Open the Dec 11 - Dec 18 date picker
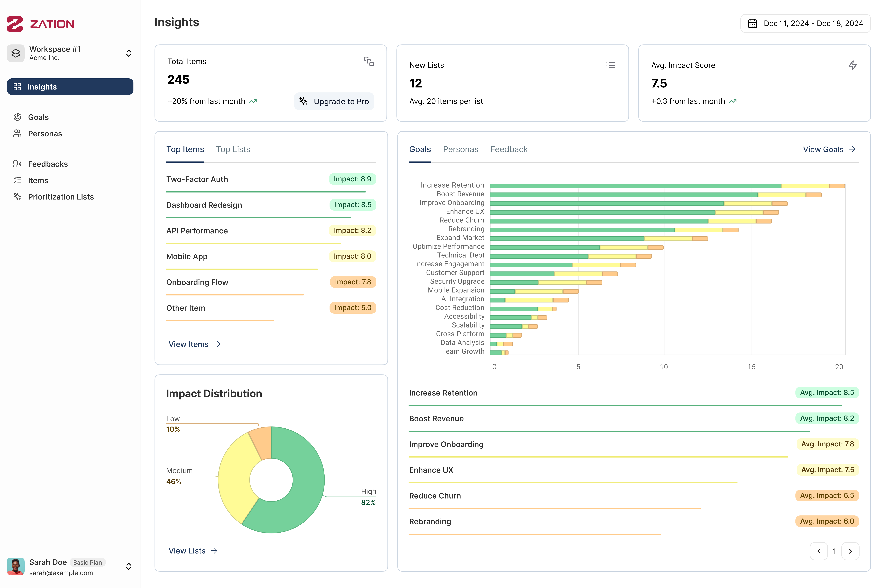Viewport: 885px width, 588px height. coord(805,23)
